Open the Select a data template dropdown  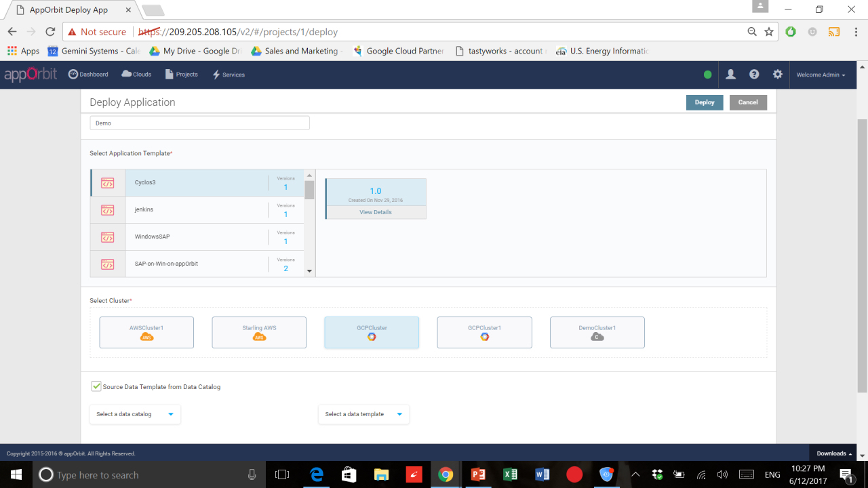363,414
